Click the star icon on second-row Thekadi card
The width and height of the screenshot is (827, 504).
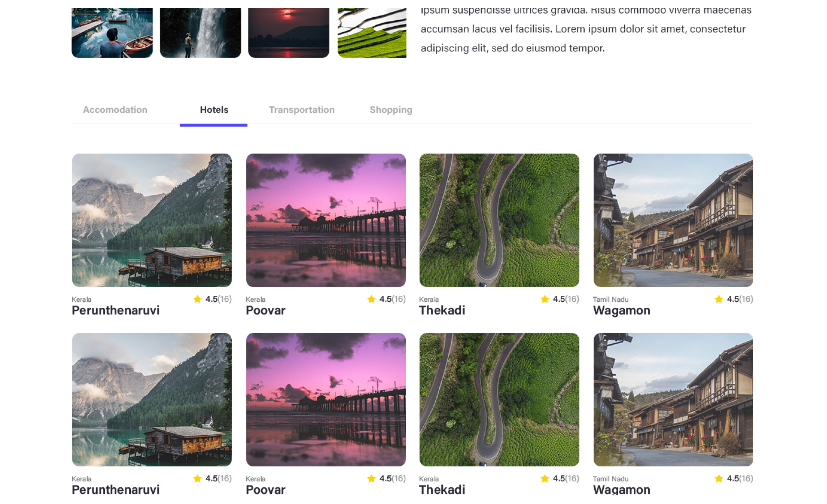coord(544,478)
